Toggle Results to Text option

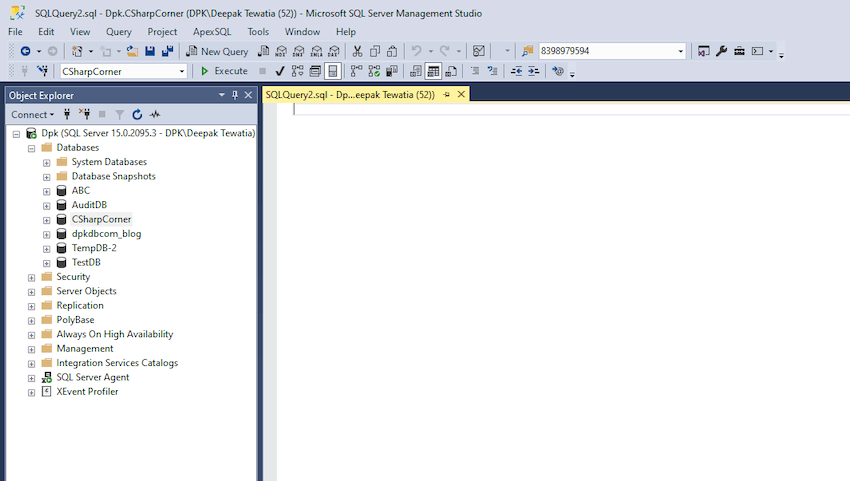pyautogui.click(x=416, y=71)
